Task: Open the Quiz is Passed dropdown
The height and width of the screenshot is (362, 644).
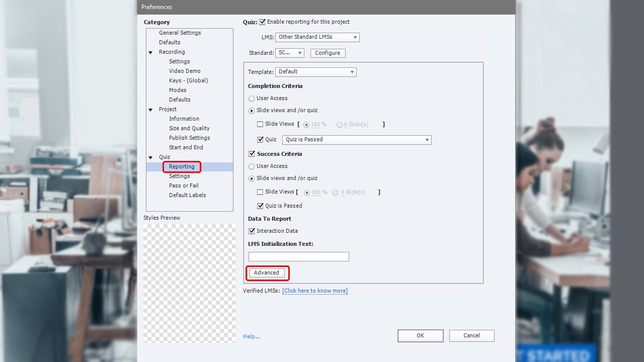Action: [x=357, y=140]
